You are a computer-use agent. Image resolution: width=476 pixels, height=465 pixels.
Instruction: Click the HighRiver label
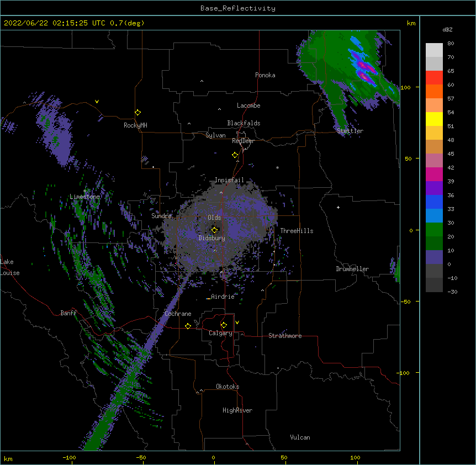pyautogui.click(x=237, y=410)
